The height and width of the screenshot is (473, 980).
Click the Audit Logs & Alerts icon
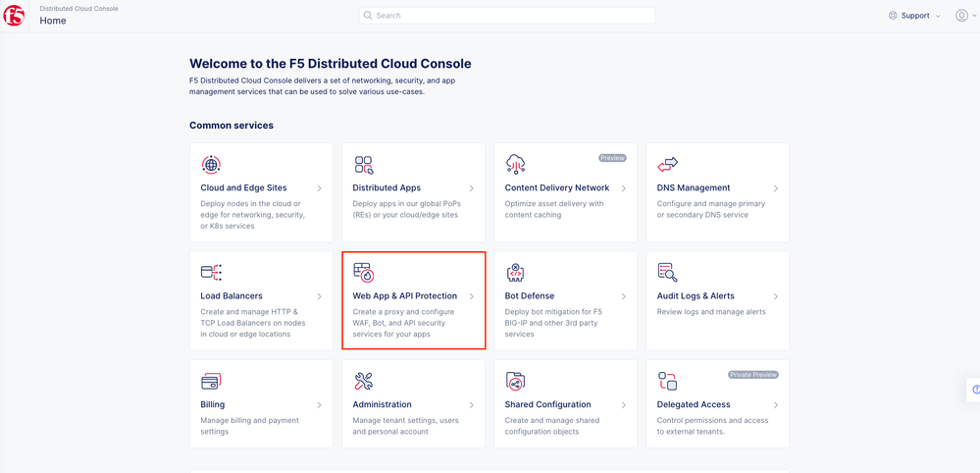coord(668,273)
